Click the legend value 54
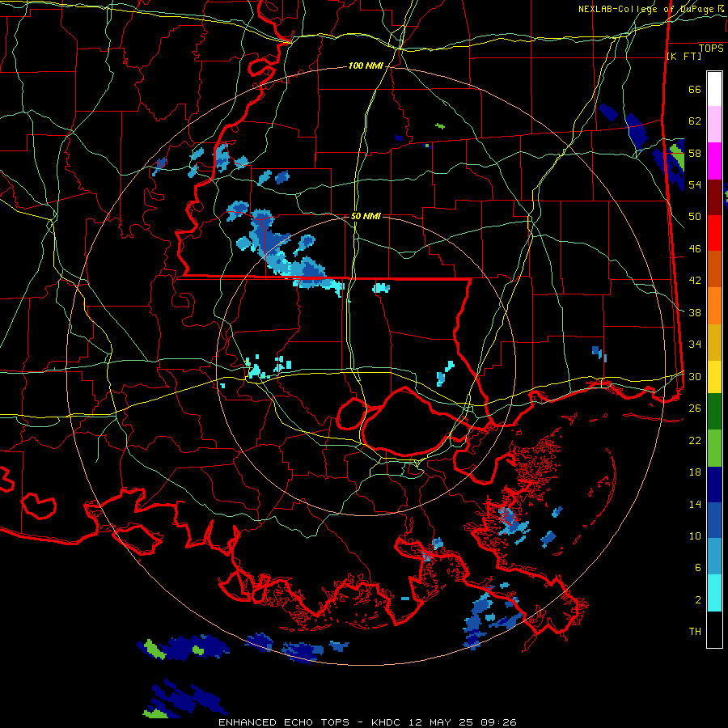 [695, 184]
